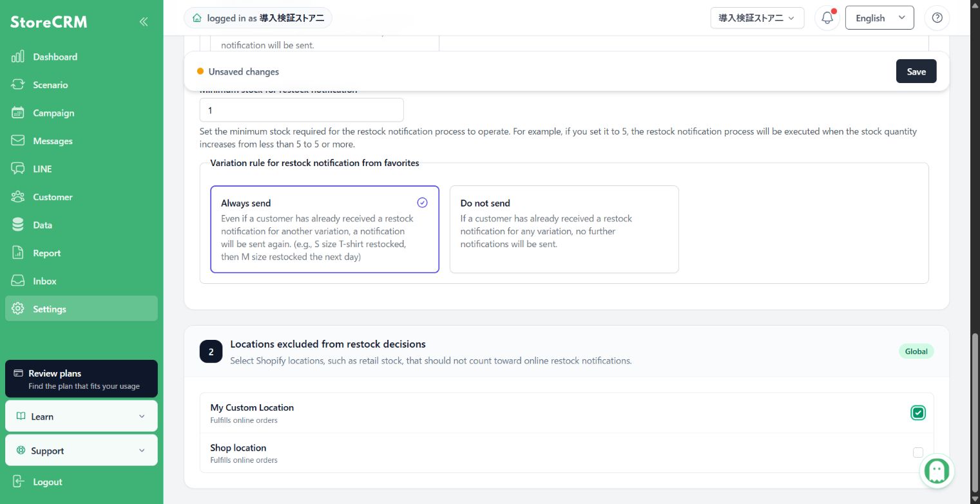The width and height of the screenshot is (980, 504).
Task: Focus the minimum stock input field
Action: pyautogui.click(x=302, y=110)
